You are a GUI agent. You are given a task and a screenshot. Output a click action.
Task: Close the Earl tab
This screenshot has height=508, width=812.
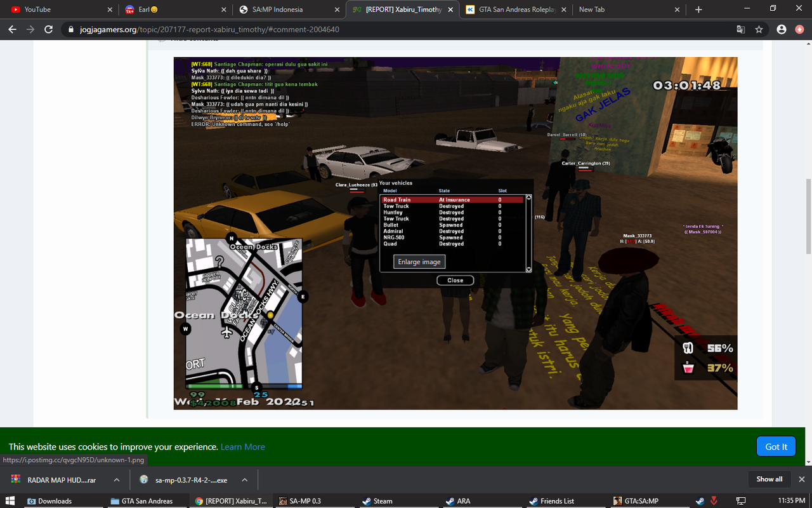pyautogui.click(x=223, y=10)
